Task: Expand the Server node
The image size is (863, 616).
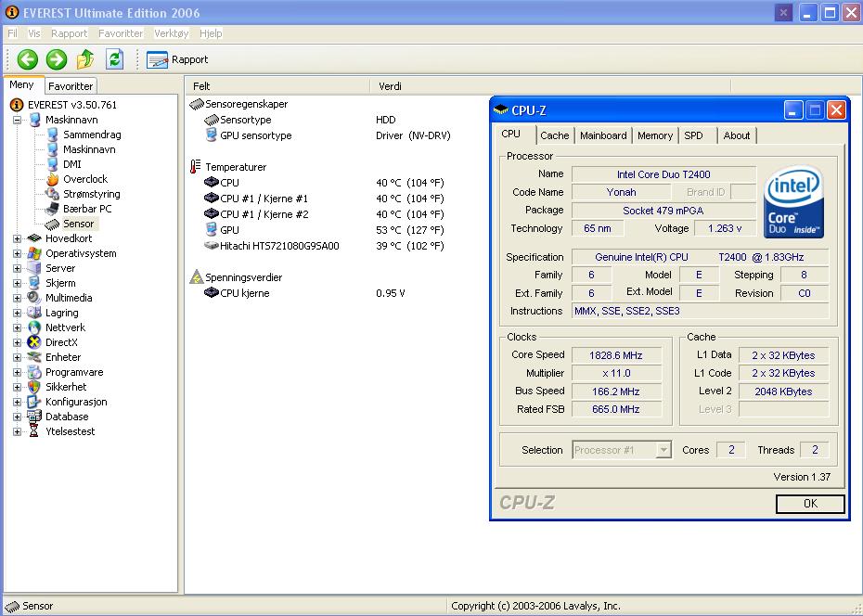Action: coord(17,268)
